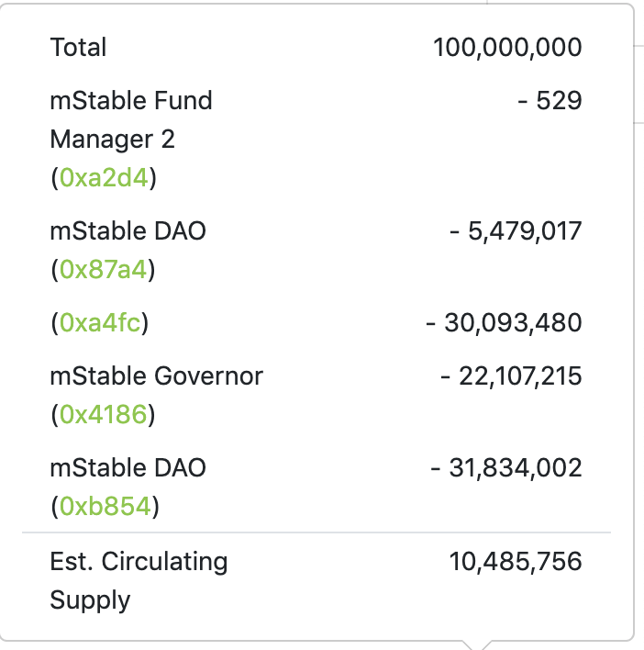The width and height of the screenshot is (644, 650).
Task: Click the Est. Circulating Supply label
Action: (x=139, y=581)
